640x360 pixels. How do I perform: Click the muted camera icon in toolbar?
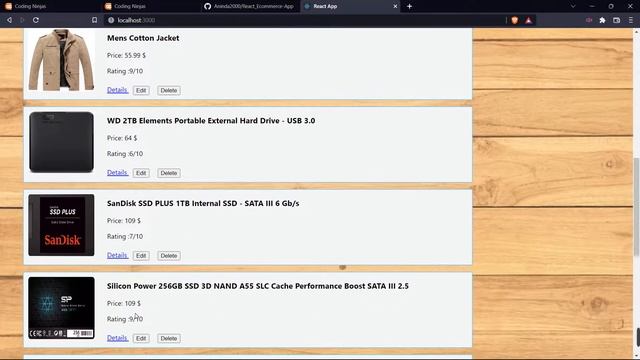tap(589, 20)
